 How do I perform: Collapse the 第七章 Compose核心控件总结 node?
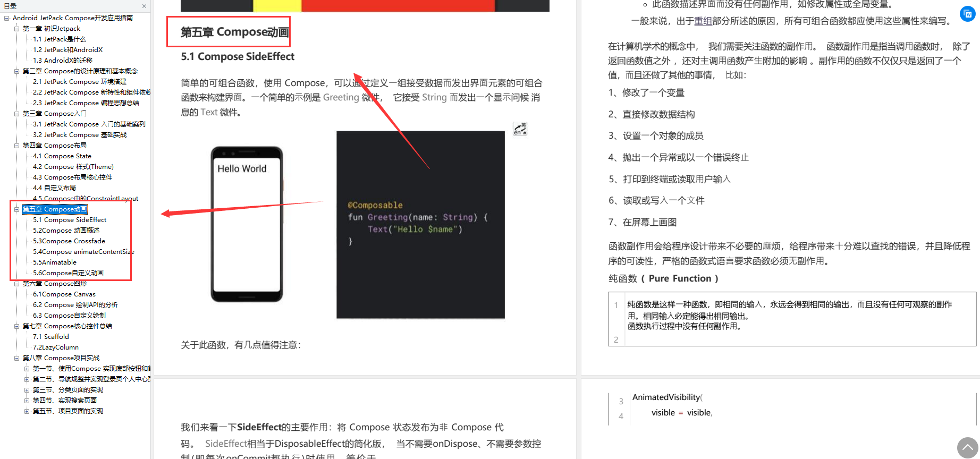(16, 326)
